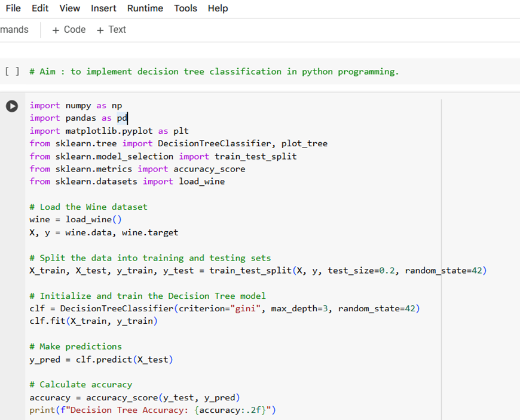Viewport: 520px width, 420px height.
Task: Click the train_test_split import line
Action: coord(163,156)
